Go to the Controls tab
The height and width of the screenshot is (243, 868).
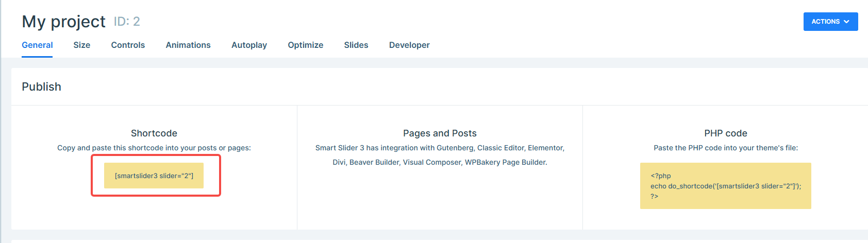tap(128, 45)
